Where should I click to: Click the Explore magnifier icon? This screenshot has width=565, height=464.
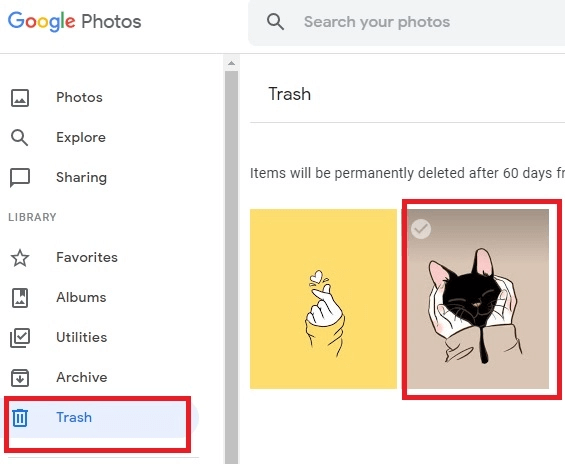point(19,138)
